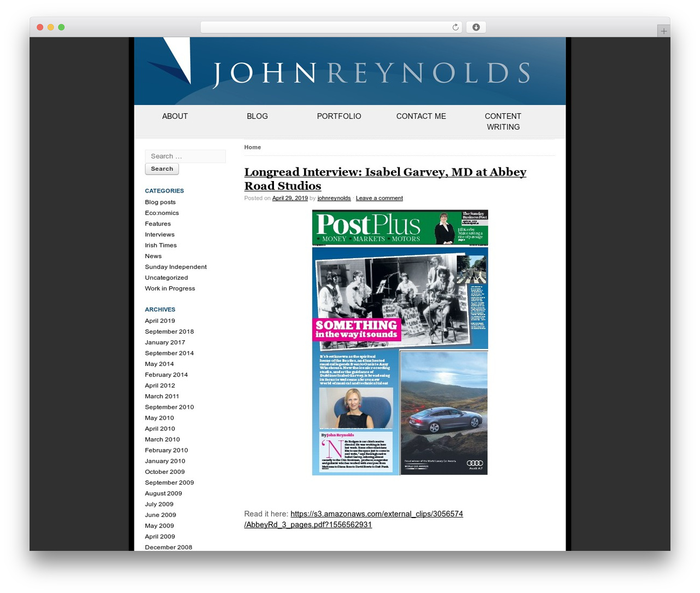Open the Features category

click(x=157, y=224)
